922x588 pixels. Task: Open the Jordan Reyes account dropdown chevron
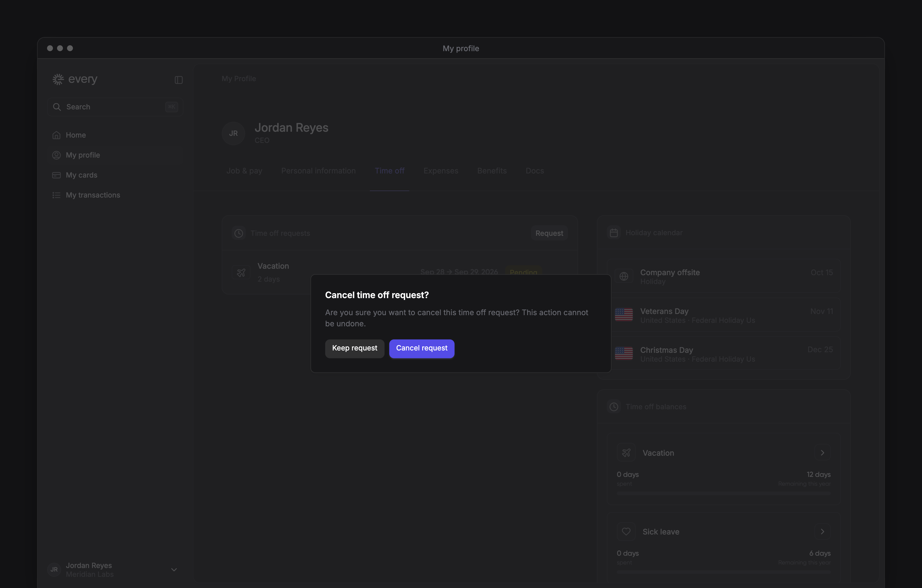(174, 570)
